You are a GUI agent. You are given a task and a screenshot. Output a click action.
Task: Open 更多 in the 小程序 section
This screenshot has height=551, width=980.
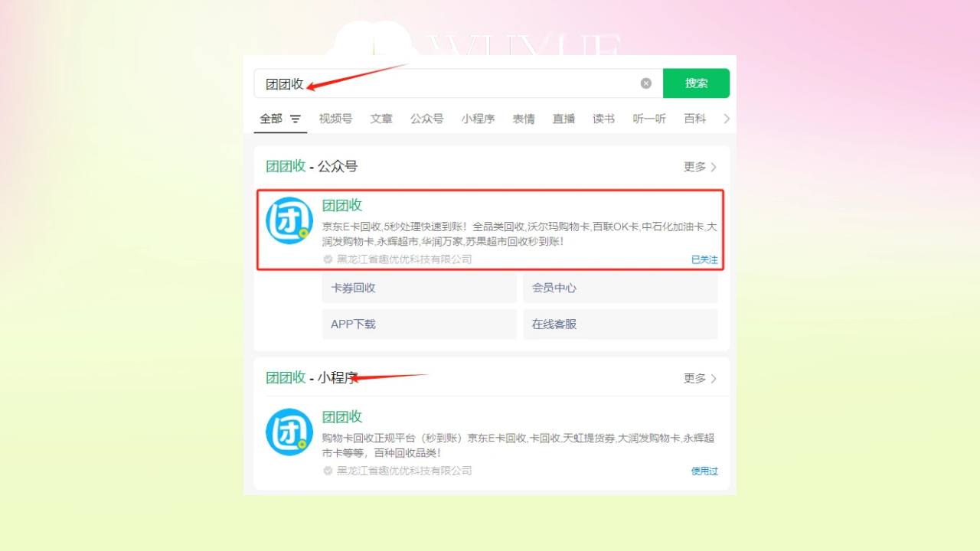tap(700, 378)
